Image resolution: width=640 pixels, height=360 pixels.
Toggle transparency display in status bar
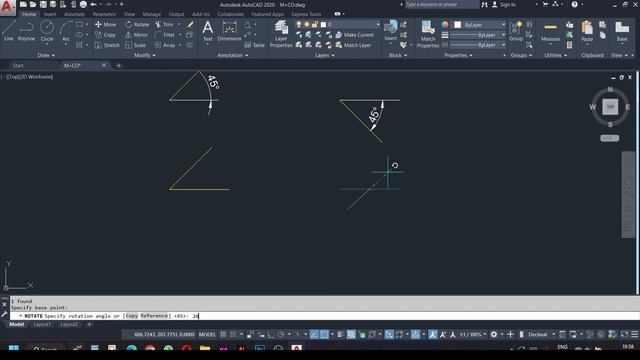351,334
